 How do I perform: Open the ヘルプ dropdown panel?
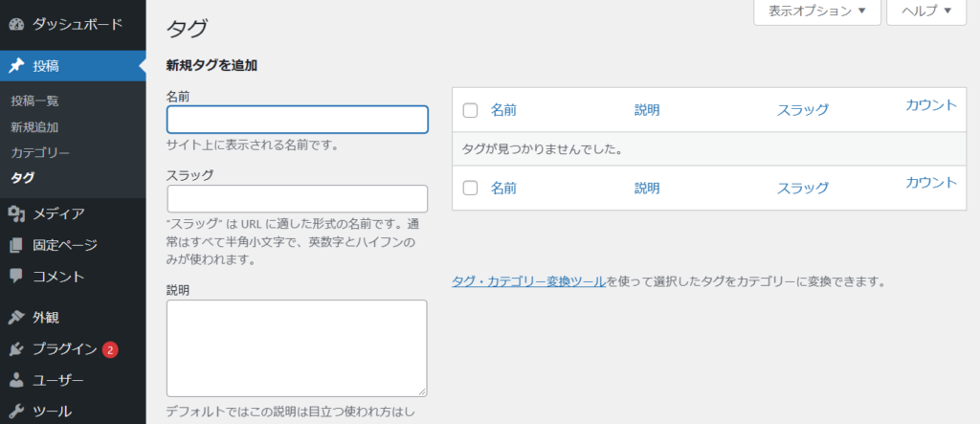coord(925,11)
